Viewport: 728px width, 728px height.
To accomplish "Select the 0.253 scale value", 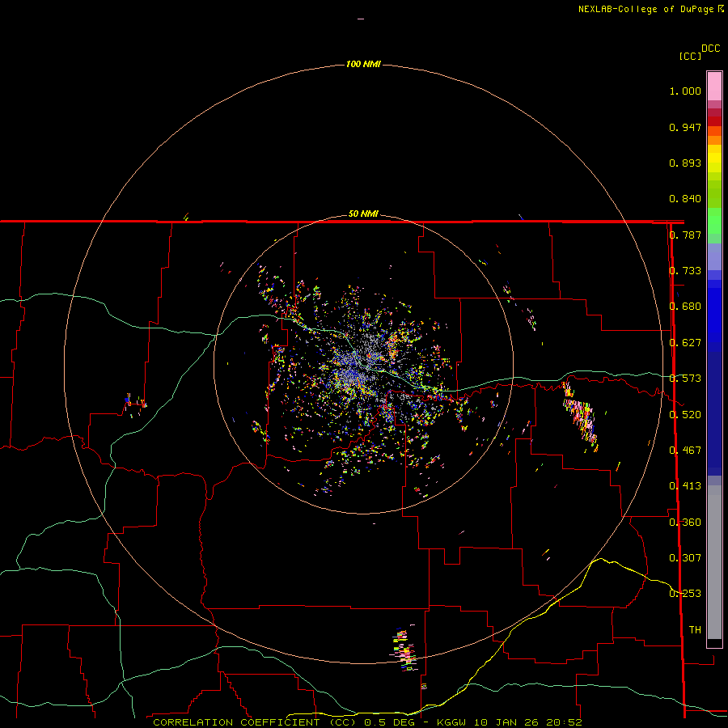I will click(x=685, y=595).
